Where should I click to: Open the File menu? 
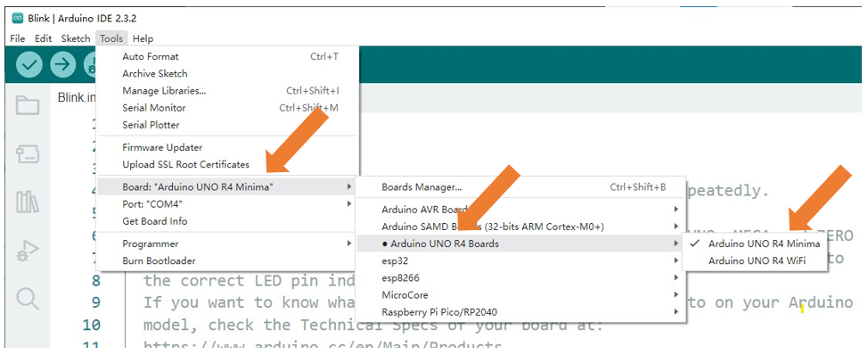[x=18, y=38]
